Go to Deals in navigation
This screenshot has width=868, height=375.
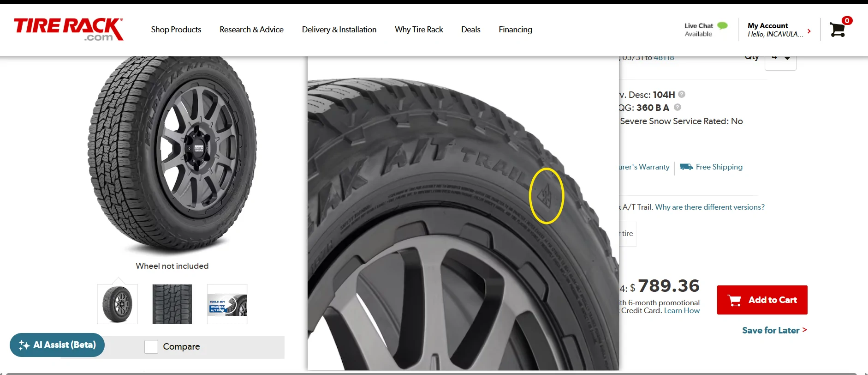pos(470,30)
